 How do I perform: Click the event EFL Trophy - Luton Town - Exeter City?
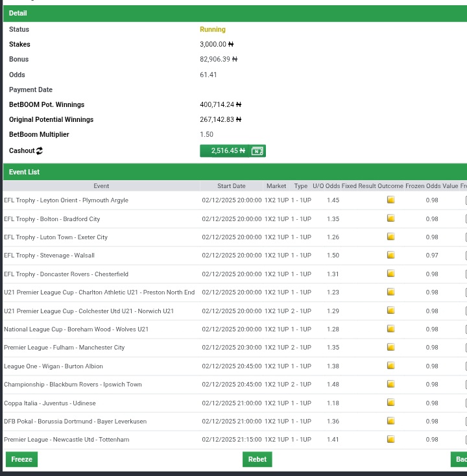[56, 237]
